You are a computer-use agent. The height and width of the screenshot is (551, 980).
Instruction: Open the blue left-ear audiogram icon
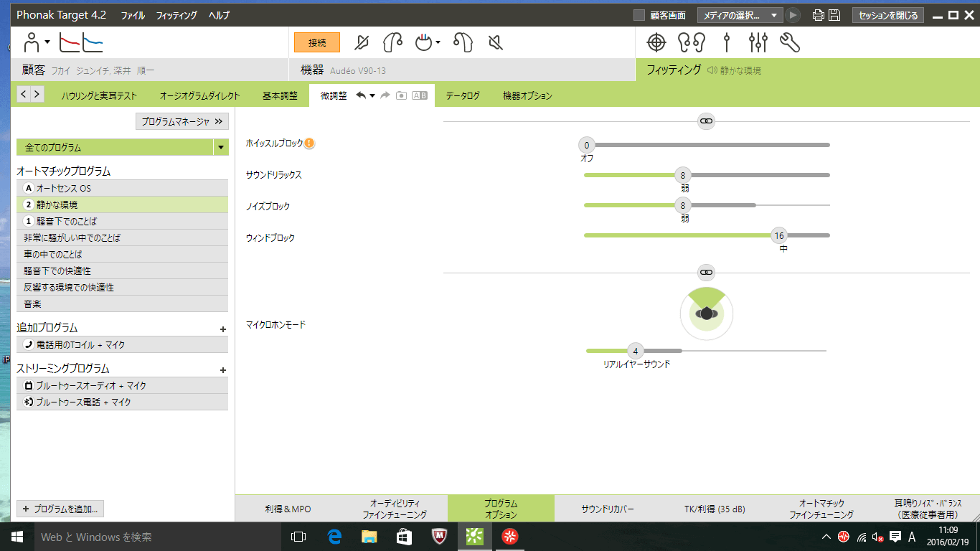[93, 43]
